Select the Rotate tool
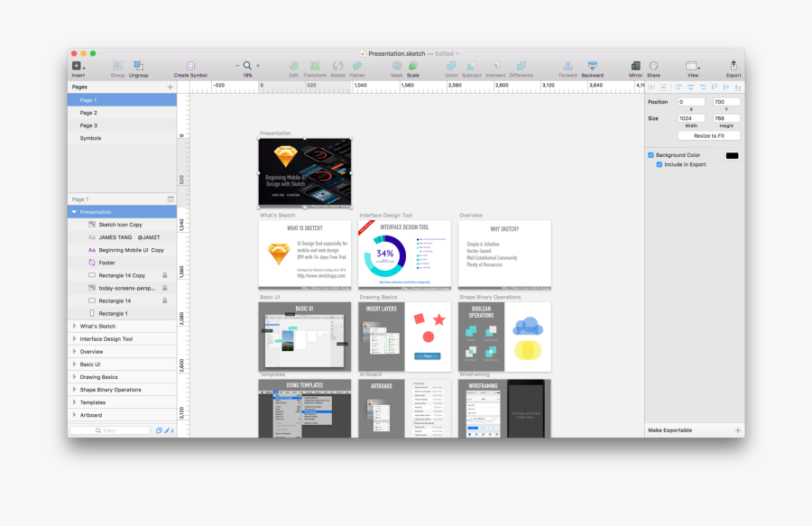Viewport: 812px width, 526px height. pyautogui.click(x=337, y=66)
